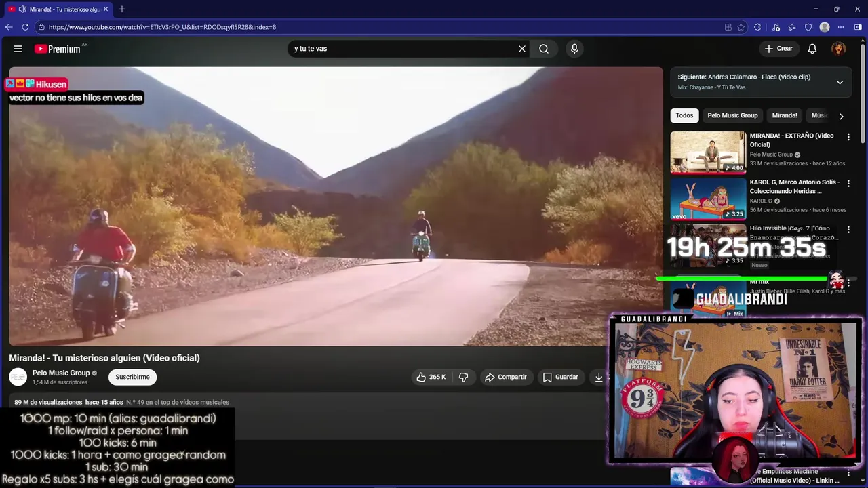The height and width of the screenshot is (488, 868).
Task: Like the video showing 365 K
Action: pos(431,377)
